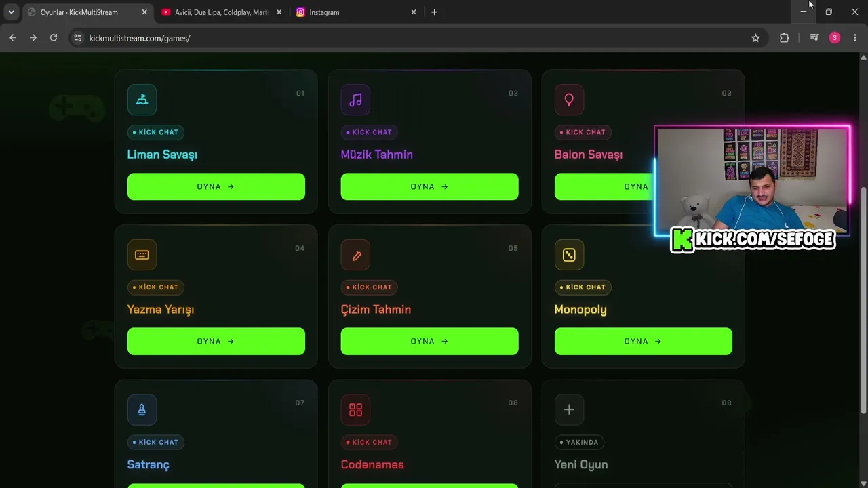Click the Monopoly dice icon
Image resolution: width=868 pixels, height=488 pixels.
point(569,255)
